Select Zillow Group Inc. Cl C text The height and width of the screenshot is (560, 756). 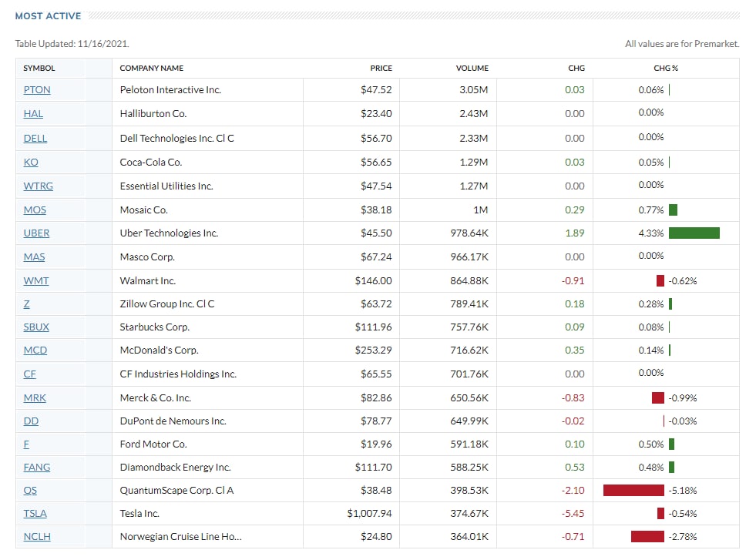point(166,304)
